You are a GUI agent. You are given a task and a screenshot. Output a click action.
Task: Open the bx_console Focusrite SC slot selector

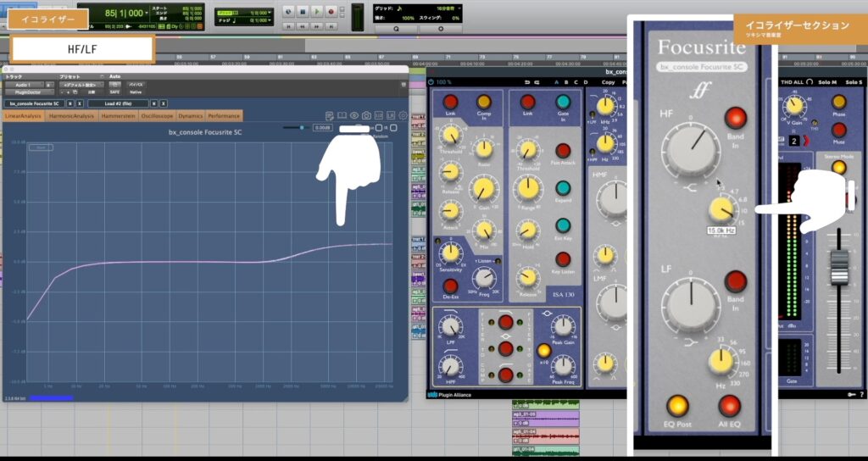click(x=34, y=103)
